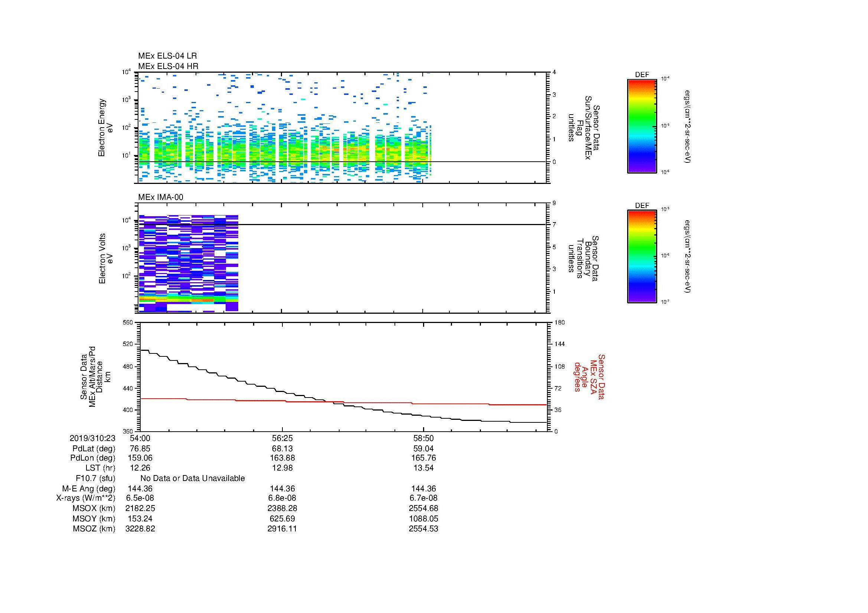Click the IMA ion spectrogram data block
Image resolution: width=868 pixels, height=613 pixels.
pyautogui.click(x=189, y=263)
